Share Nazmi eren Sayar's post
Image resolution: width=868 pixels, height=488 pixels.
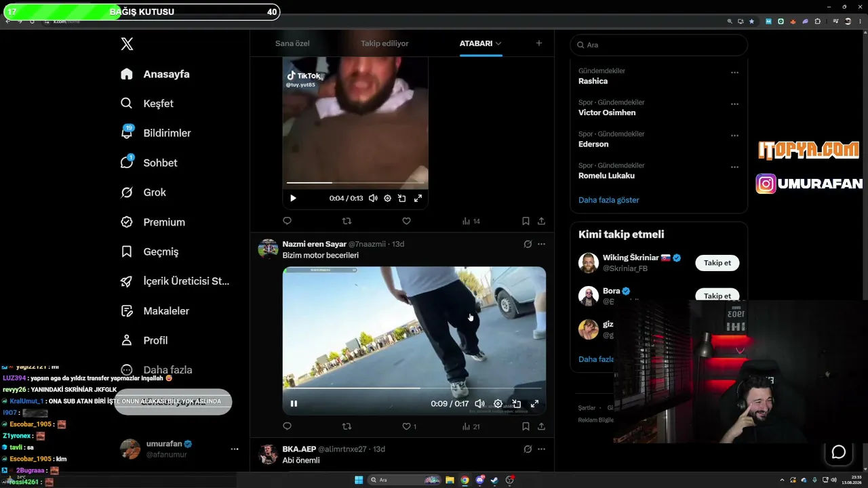coord(541,426)
